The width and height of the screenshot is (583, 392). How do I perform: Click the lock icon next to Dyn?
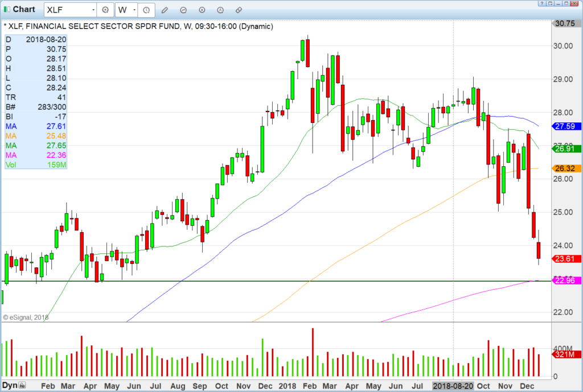pos(22,385)
